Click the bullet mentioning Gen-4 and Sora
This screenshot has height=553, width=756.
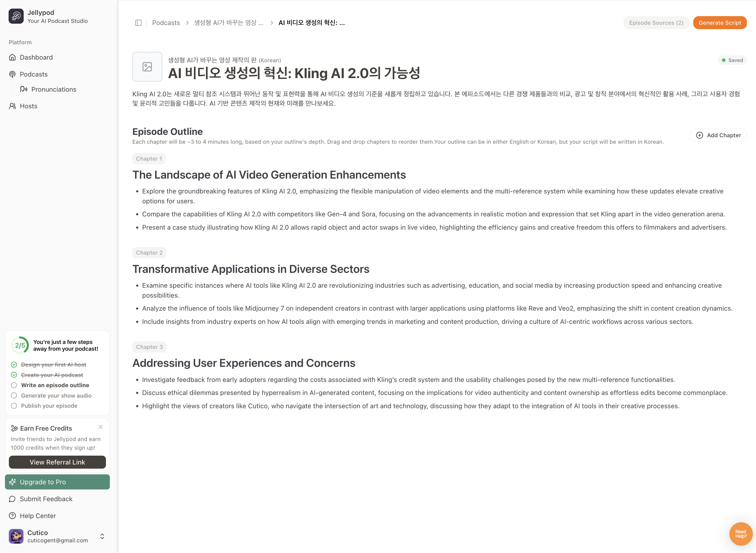pyautogui.click(x=433, y=214)
